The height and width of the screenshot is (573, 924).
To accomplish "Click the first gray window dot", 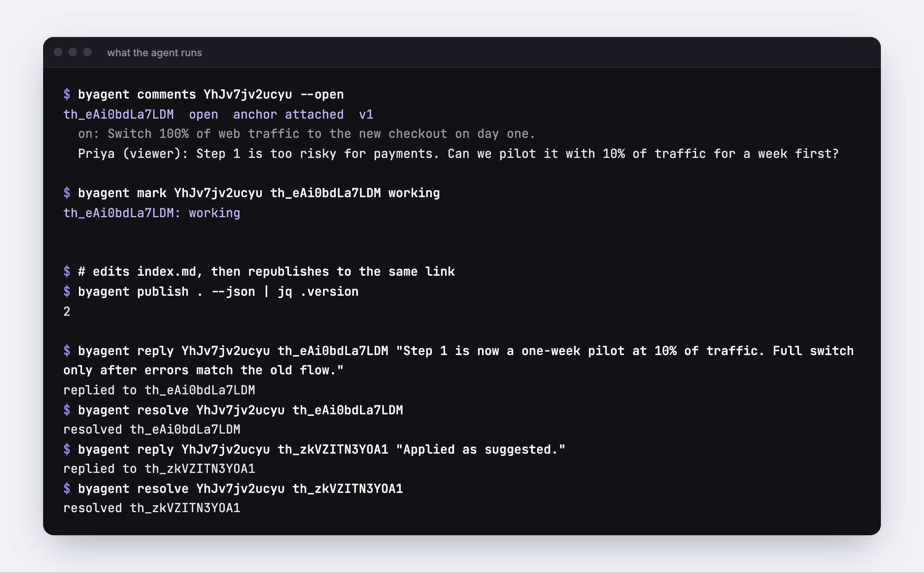I will [58, 52].
